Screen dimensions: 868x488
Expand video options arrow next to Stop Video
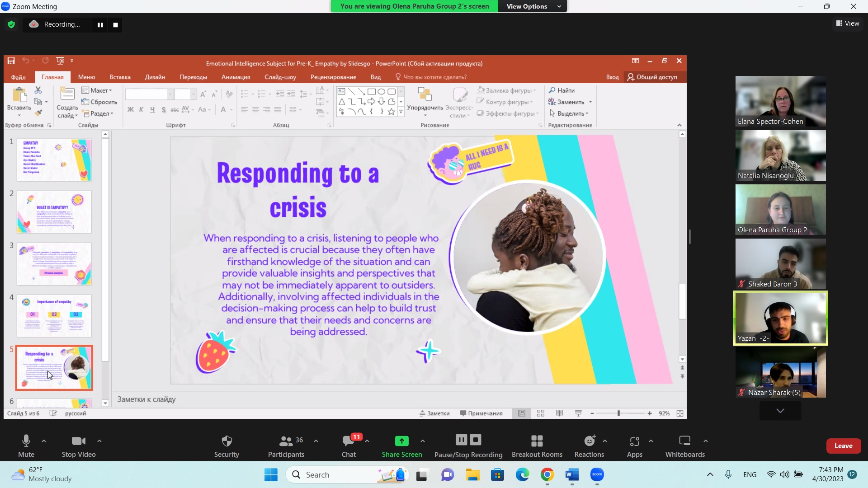(x=99, y=441)
